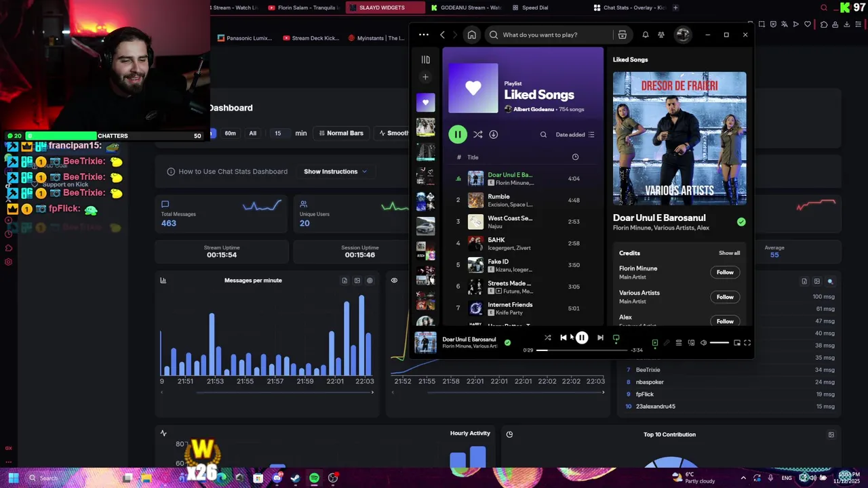Click the song progress bar
This screenshot has width=868, height=488.
coord(581,350)
